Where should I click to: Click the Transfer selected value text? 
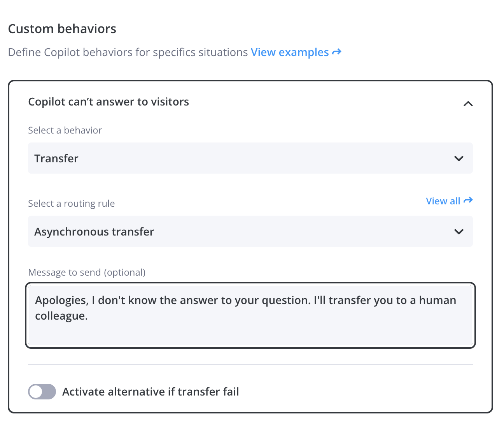click(56, 158)
